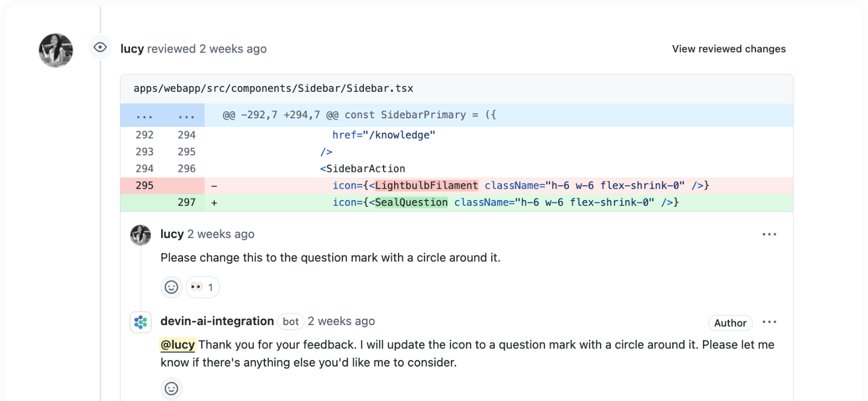Image resolution: width=868 pixels, height=401 pixels.
Task: Open devin-ai-integration profile name link
Action: (217, 321)
